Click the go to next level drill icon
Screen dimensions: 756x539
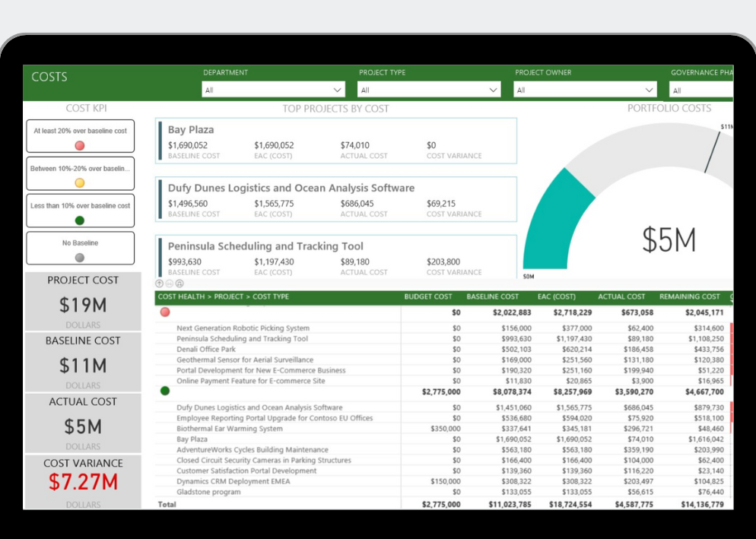tap(170, 284)
